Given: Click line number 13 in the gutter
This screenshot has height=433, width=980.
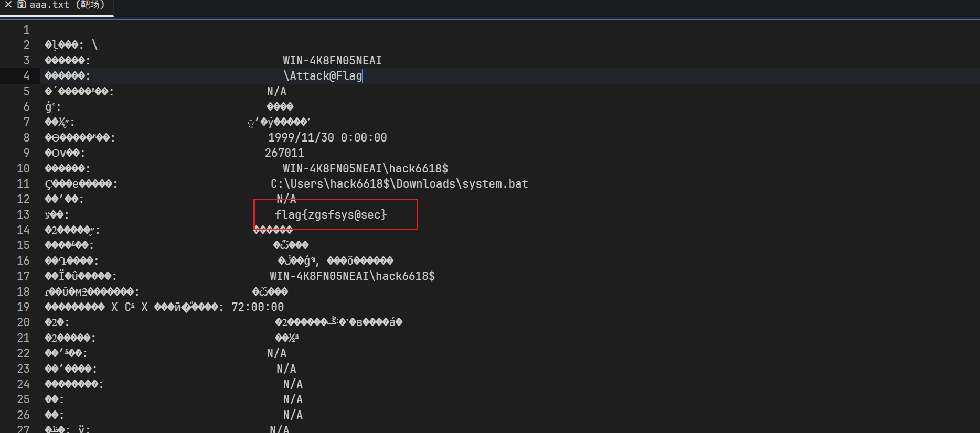Looking at the screenshot, I should [x=23, y=215].
